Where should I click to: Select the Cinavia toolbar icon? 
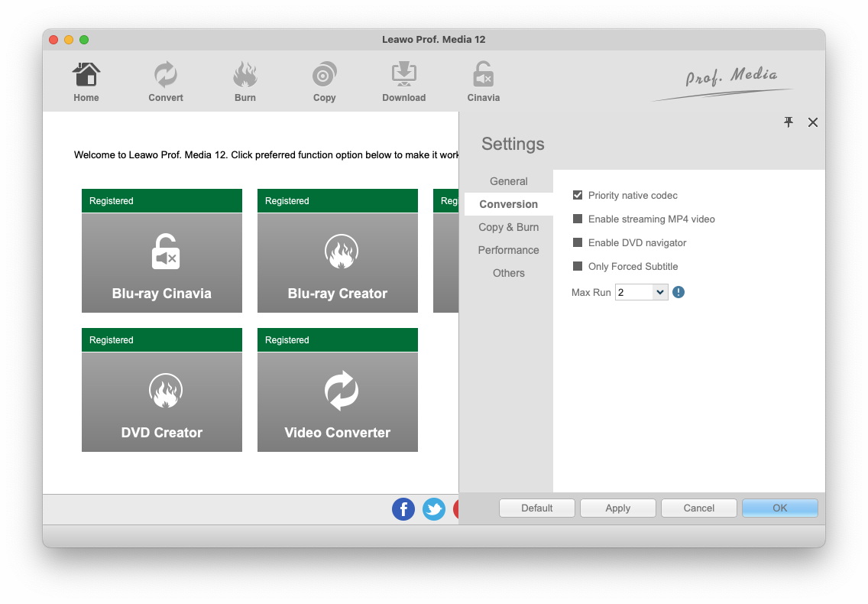click(483, 76)
